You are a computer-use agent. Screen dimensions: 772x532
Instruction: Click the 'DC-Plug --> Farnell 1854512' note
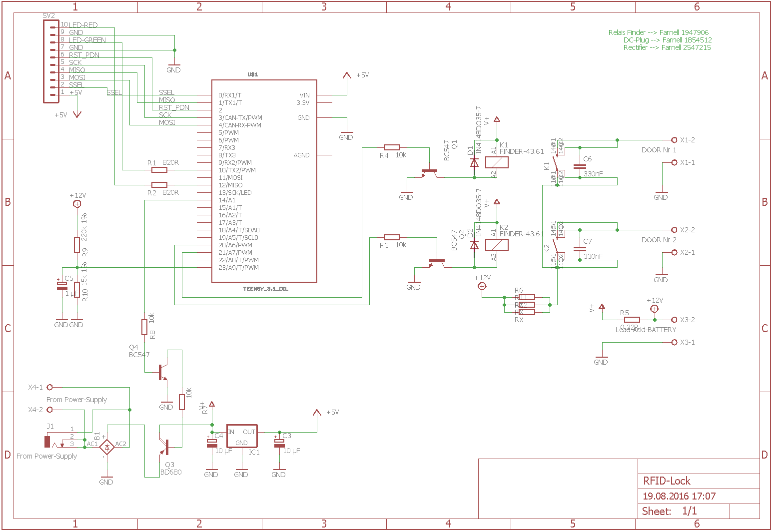pyautogui.click(x=668, y=40)
